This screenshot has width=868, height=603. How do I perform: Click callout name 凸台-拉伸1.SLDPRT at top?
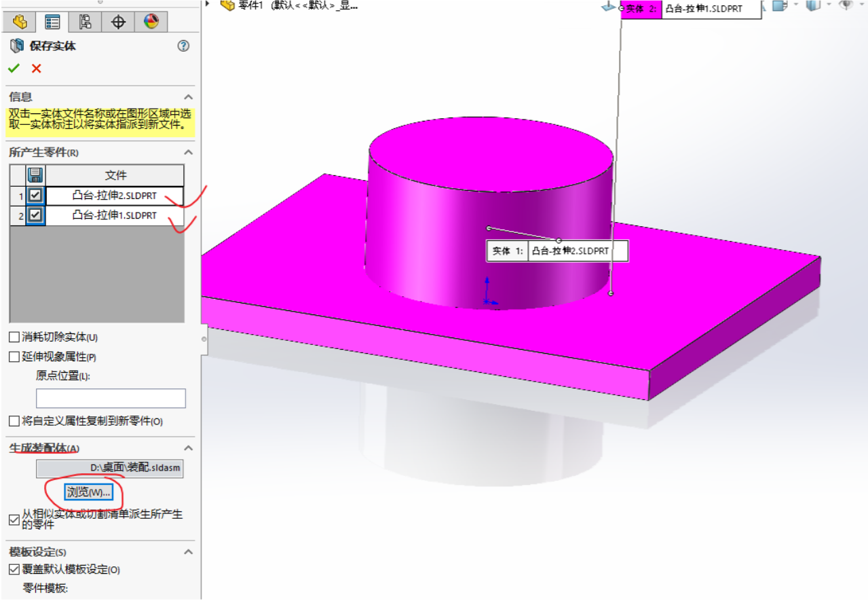(711, 9)
